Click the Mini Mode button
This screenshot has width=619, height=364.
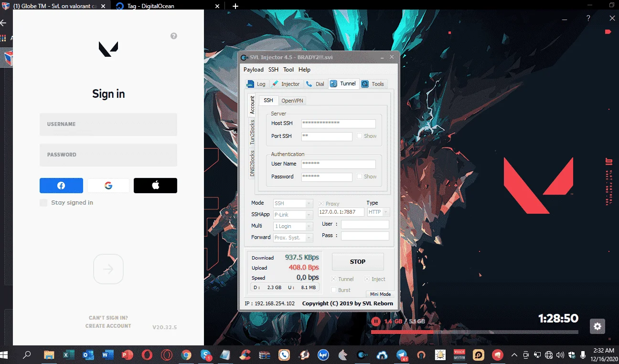[380, 294]
